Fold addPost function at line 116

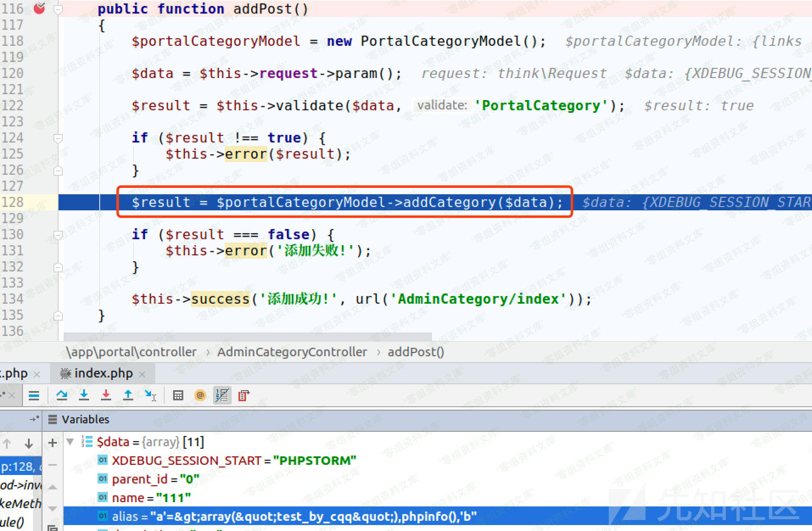click(58, 9)
